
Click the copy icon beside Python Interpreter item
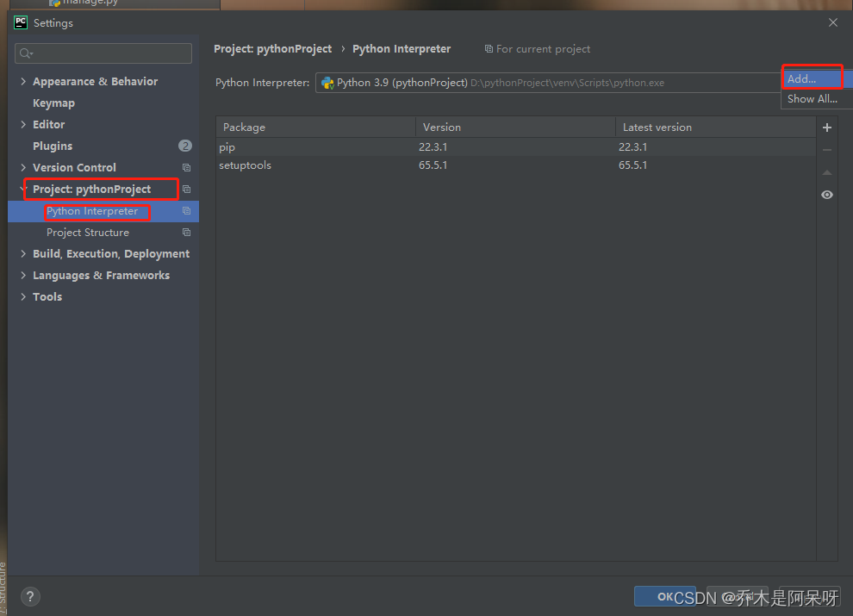(x=187, y=210)
